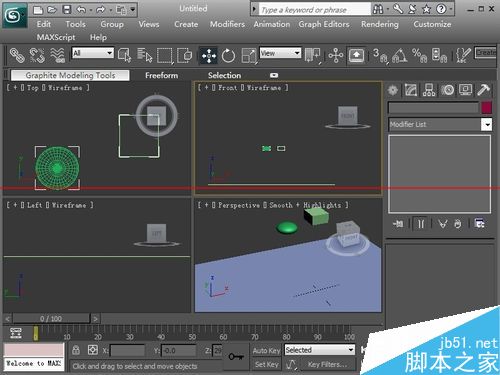Activate the Select and Scale tool
Screen dimensions: 500x375
coord(249,56)
